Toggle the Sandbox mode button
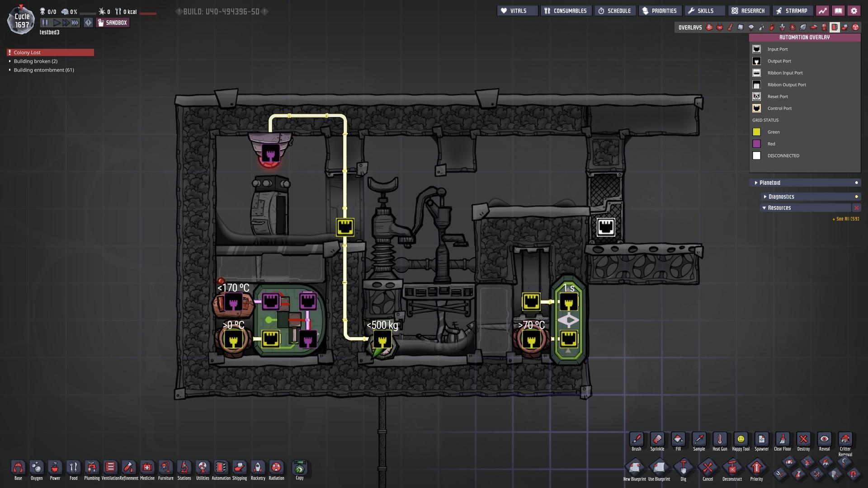 (113, 23)
